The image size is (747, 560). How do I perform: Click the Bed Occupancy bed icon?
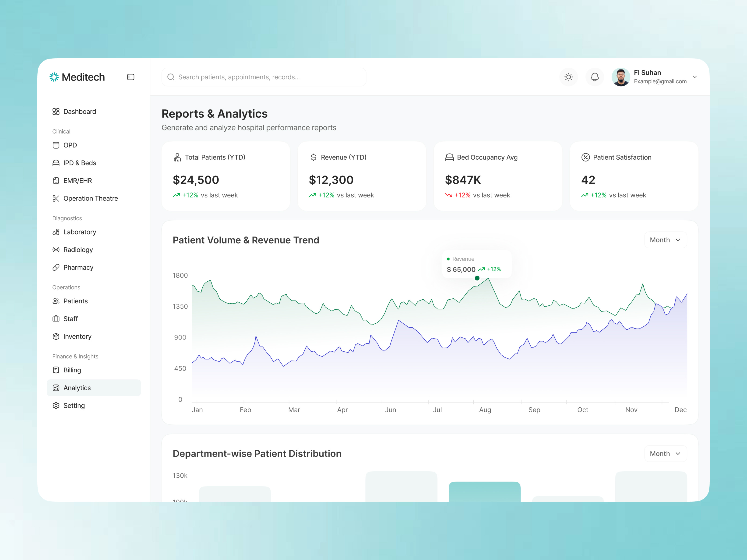[449, 157]
